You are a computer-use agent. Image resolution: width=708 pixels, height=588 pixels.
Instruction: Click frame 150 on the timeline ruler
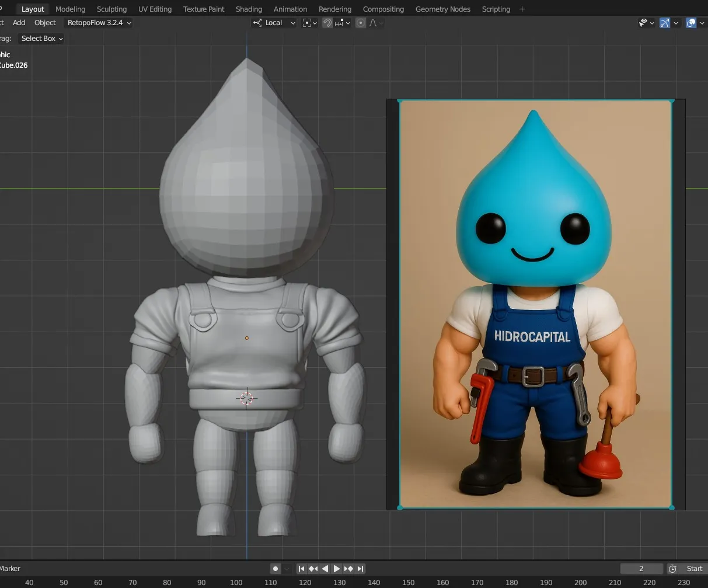(408, 583)
